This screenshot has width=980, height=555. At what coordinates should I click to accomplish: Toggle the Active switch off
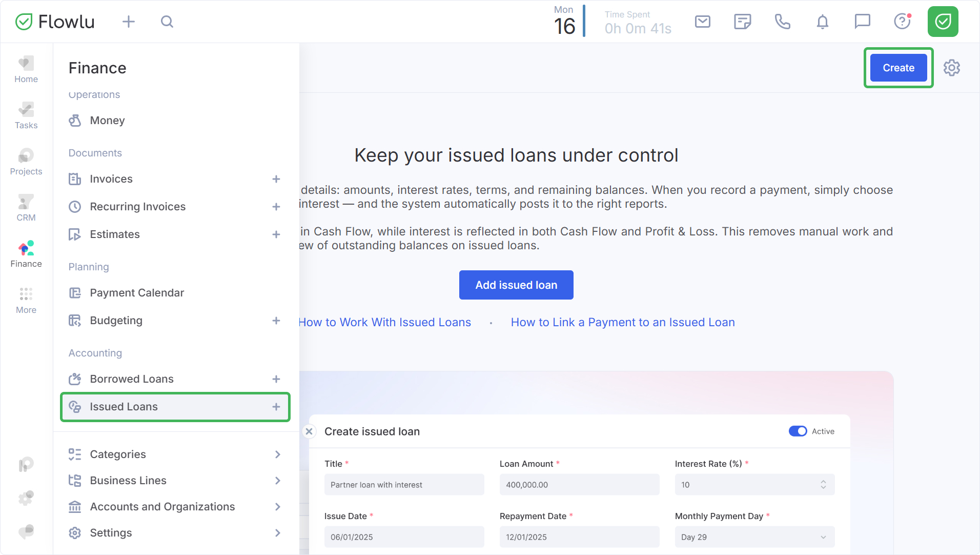pos(798,431)
